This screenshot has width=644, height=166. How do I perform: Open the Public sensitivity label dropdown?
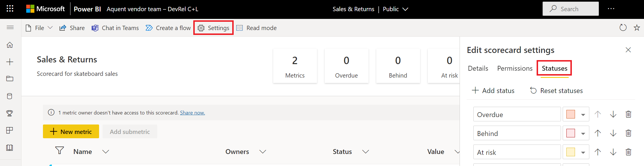tap(395, 9)
